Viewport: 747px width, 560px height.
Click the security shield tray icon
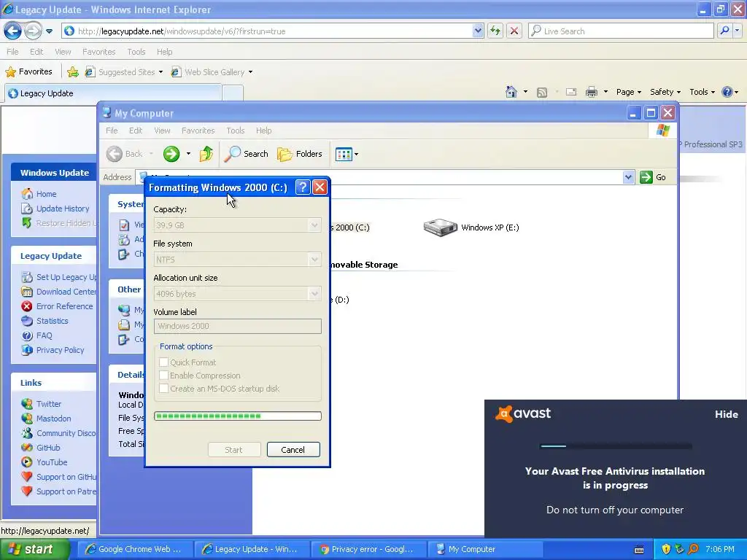tap(666, 549)
